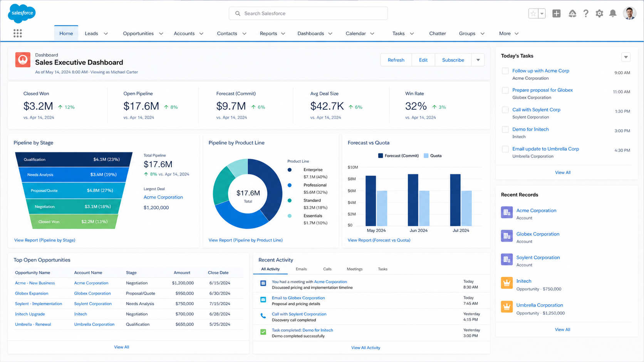Screen dimensions: 644x362
Task: Expand the Dashboards tab dropdown chevron
Action: click(x=330, y=33)
